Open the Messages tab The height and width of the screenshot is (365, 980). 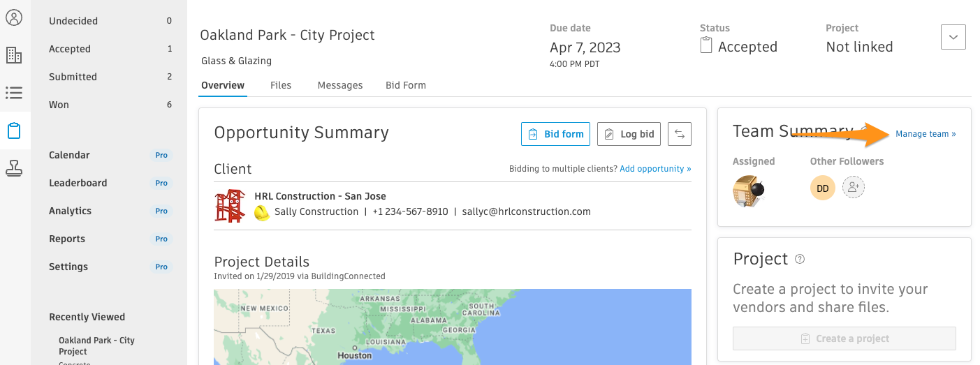point(340,85)
